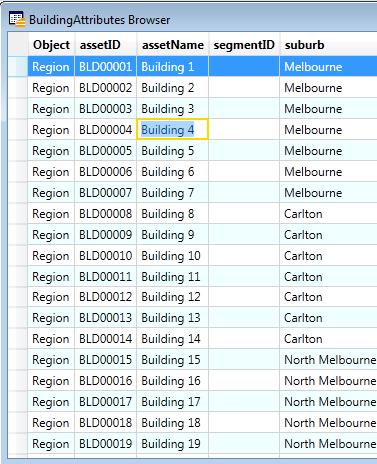Screen dimensions: 377x464
Task: Select the Building 2 cell
Action: (173, 88)
